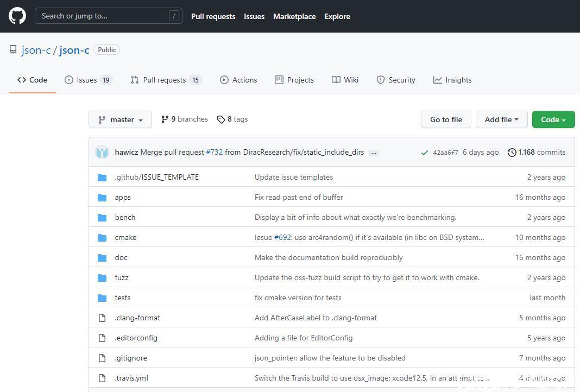Image resolution: width=580 pixels, height=392 pixels.
Task: Expand the commit message ellipsis button
Action: click(x=374, y=153)
